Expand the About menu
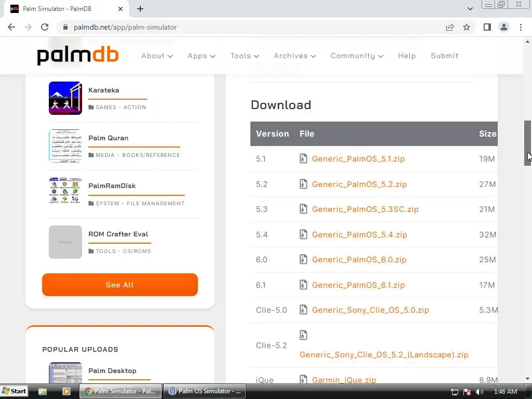532x399 pixels. coord(157,56)
